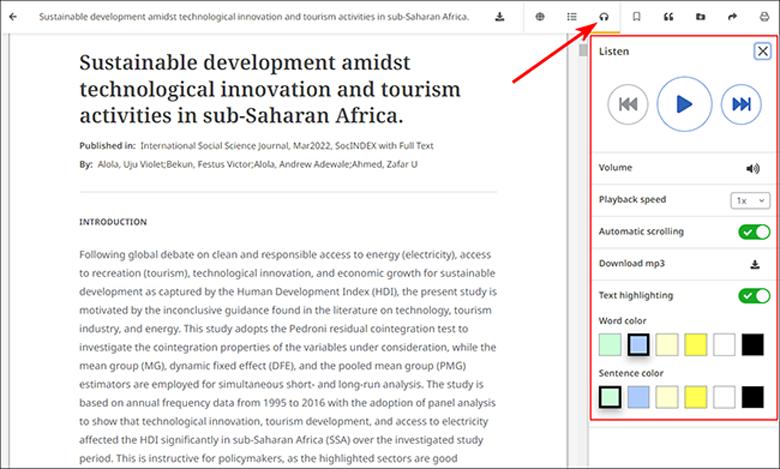Disable Automatic scrolling toggle
Viewport: 780px width, 469px height.
click(754, 232)
